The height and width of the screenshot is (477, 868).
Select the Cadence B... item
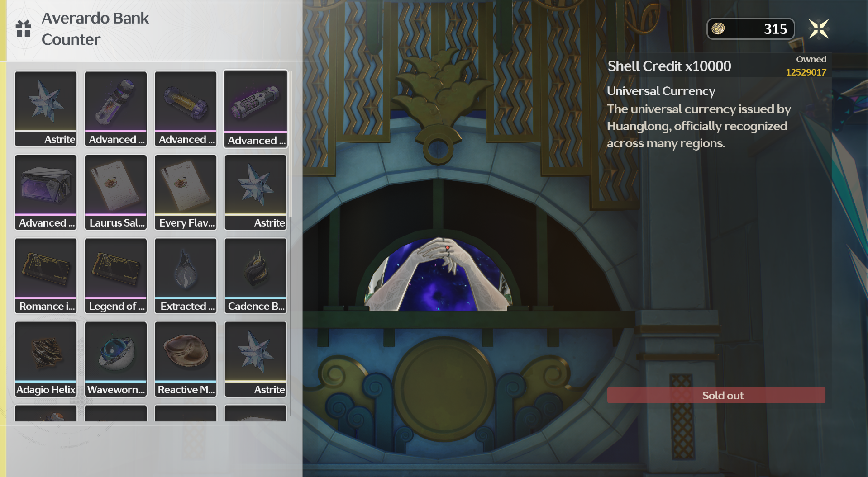tap(256, 276)
